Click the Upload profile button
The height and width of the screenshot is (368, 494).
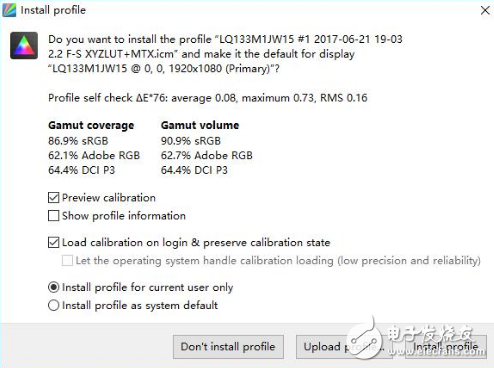tap(344, 347)
